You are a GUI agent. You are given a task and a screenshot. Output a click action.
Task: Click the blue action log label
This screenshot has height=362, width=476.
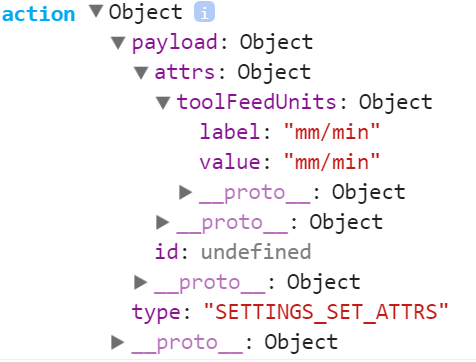tap(38, 14)
